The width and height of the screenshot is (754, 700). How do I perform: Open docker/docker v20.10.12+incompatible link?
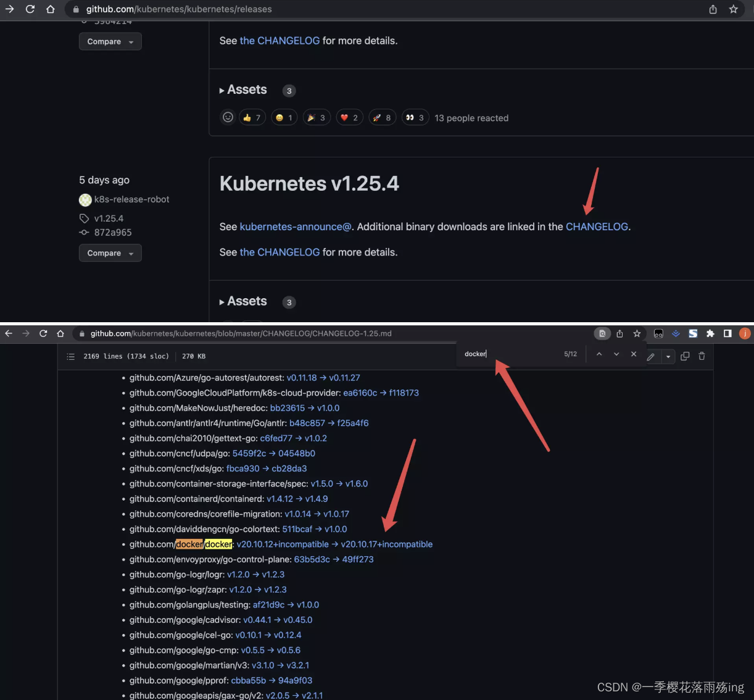pyautogui.click(x=283, y=544)
